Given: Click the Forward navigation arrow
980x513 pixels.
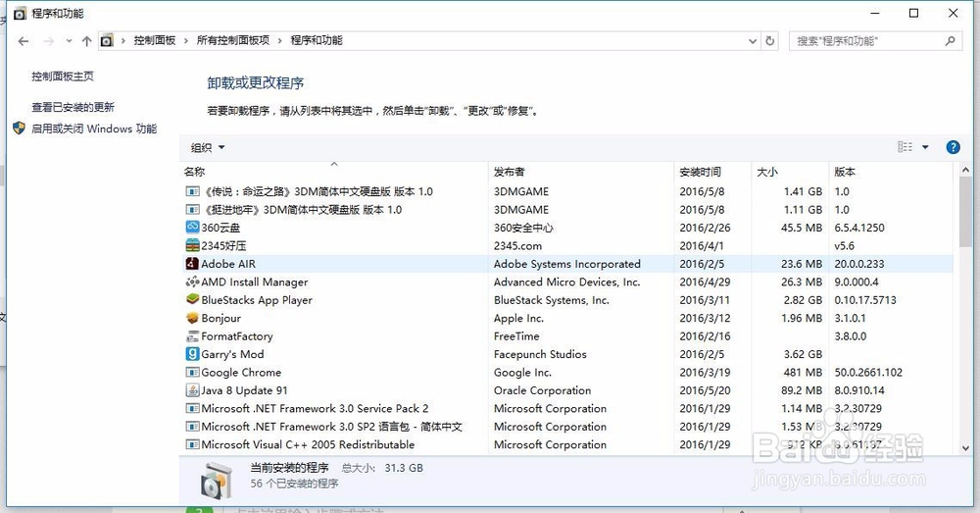Looking at the screenshot, I should coord(48,41).
